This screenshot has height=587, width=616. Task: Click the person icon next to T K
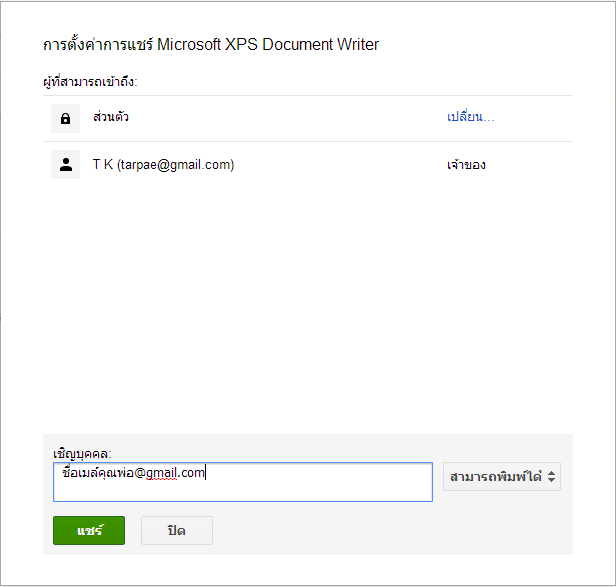65,164
